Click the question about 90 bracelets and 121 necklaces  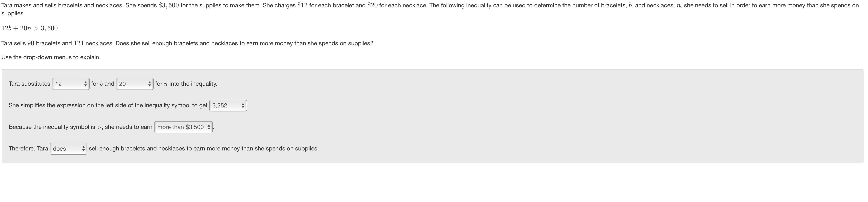(187, 44)
